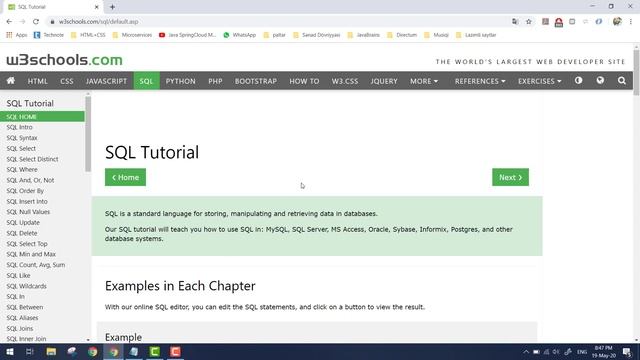This screenshot has width=640, height=360.
Task: Open SQL Intro in the sidebar
Action: click(x=19, y=127)
